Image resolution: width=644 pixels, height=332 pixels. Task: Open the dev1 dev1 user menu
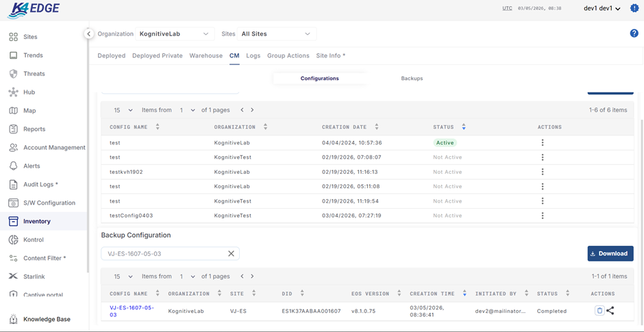click(x=602, y=8)
